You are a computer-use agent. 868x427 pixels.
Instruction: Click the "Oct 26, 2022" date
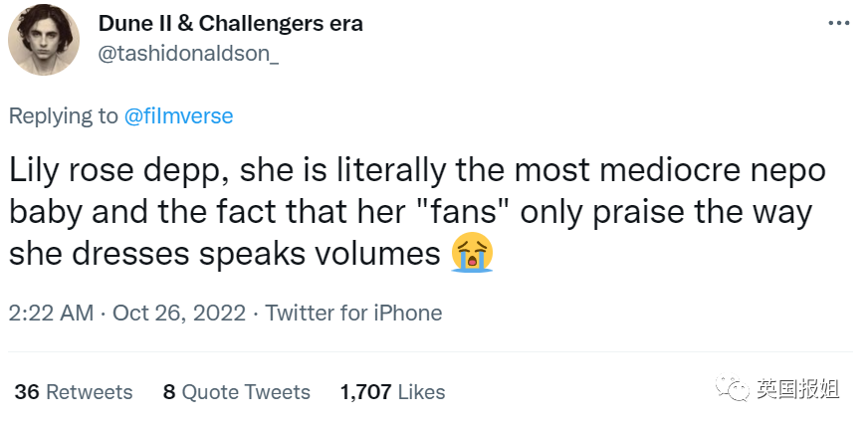point(179,313)
